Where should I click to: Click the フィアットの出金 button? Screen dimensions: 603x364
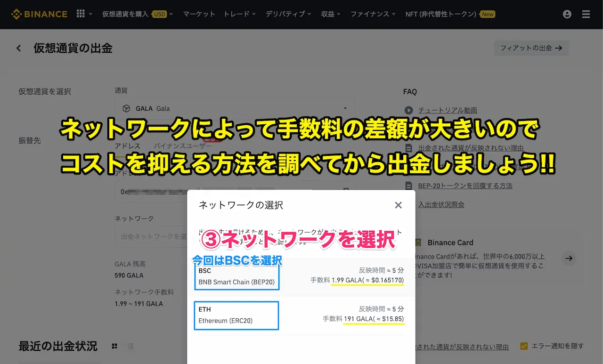(x=531, y=48)
